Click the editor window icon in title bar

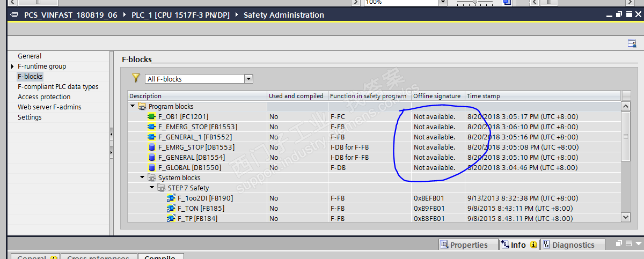pos(14,15)
